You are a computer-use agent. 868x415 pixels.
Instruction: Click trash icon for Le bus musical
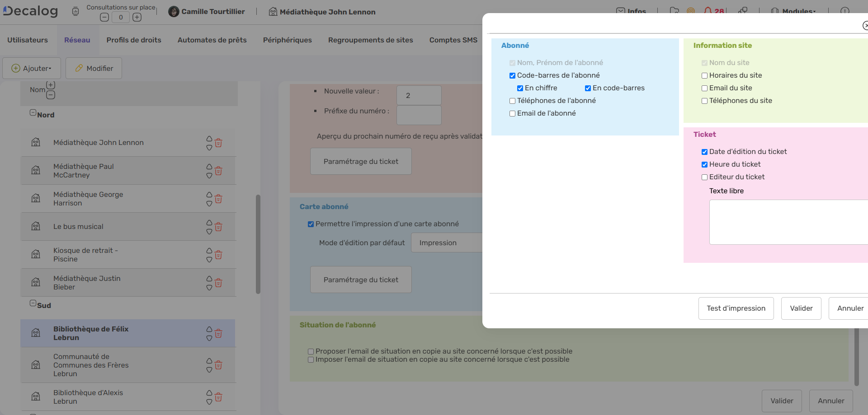tap(218, 227)
